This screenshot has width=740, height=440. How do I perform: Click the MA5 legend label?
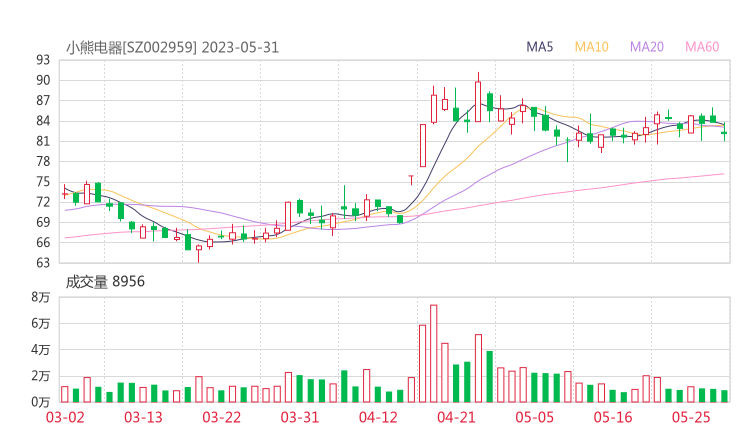(539, 47)
